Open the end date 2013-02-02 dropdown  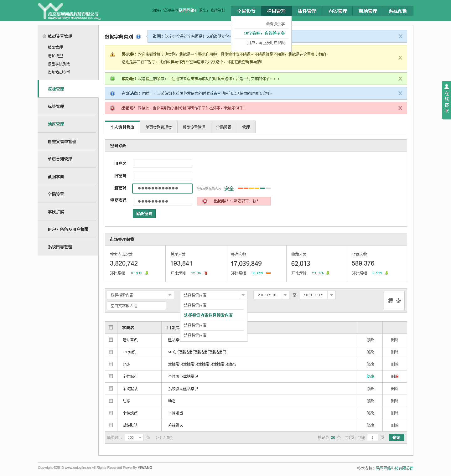tap(318, 295)
